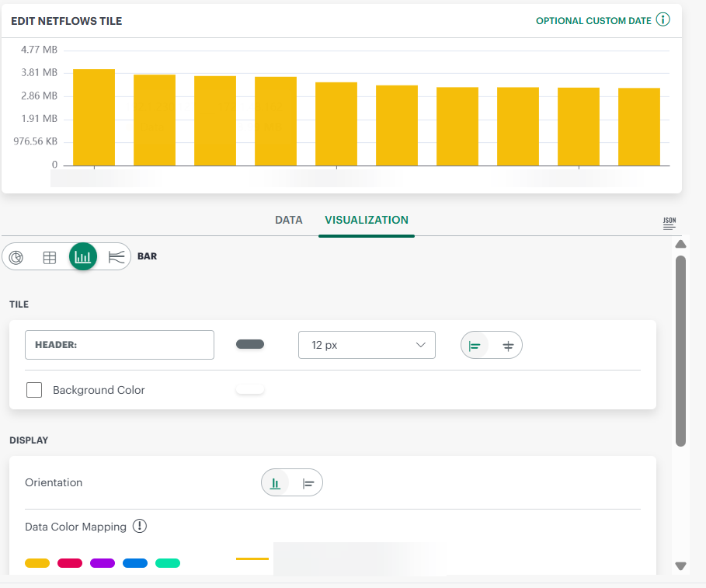Open the VISUALIZATION tab
This screenshot has height=588, width=706.
click(367, 220)
